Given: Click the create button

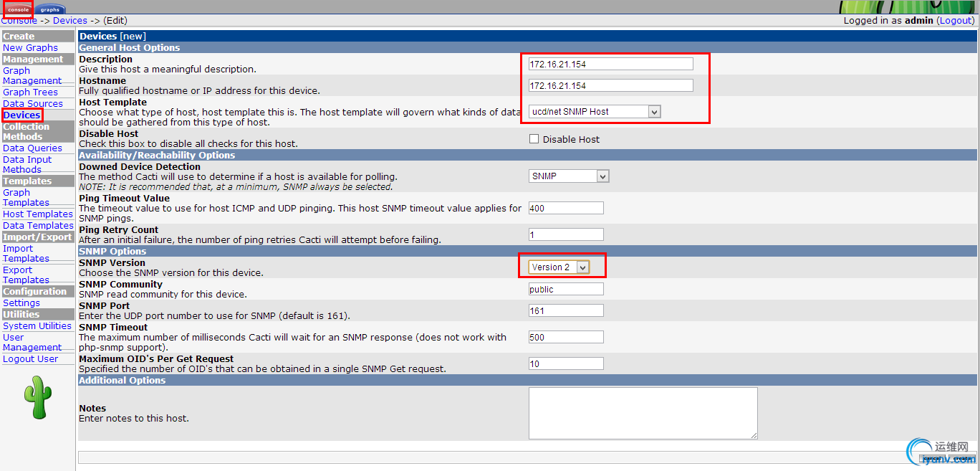Looking at the screenshot, I should [x=962, y=458].
